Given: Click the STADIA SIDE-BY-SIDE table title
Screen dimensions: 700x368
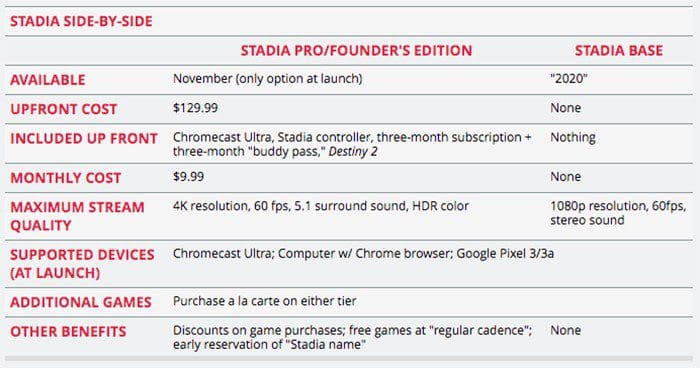Looking at the screenshot, I should tap(81, 21).
